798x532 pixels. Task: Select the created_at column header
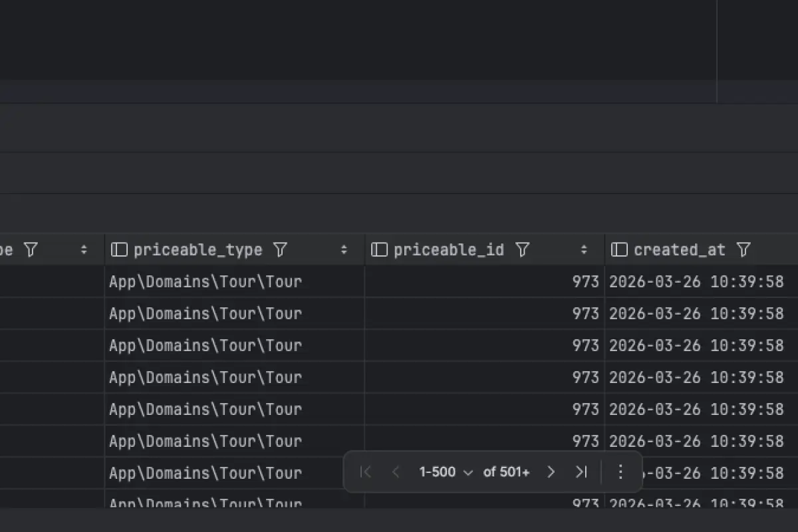coord(702,249)
